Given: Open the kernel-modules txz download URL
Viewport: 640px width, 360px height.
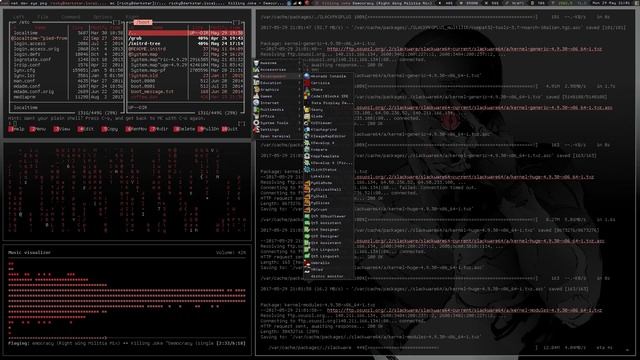Looking at the screenshot, I should pyautogui.click(x=464, y=310).
